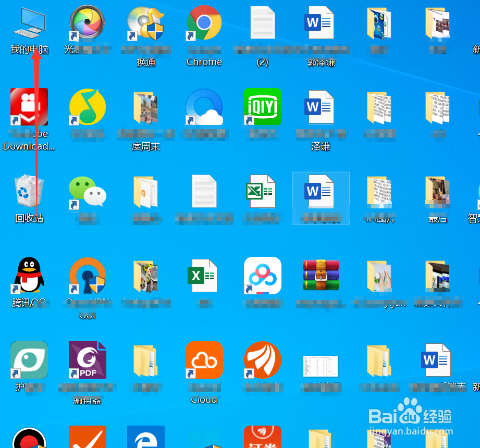
Task: Open the orange checkmark app icon
Action: tap(87, 437)
